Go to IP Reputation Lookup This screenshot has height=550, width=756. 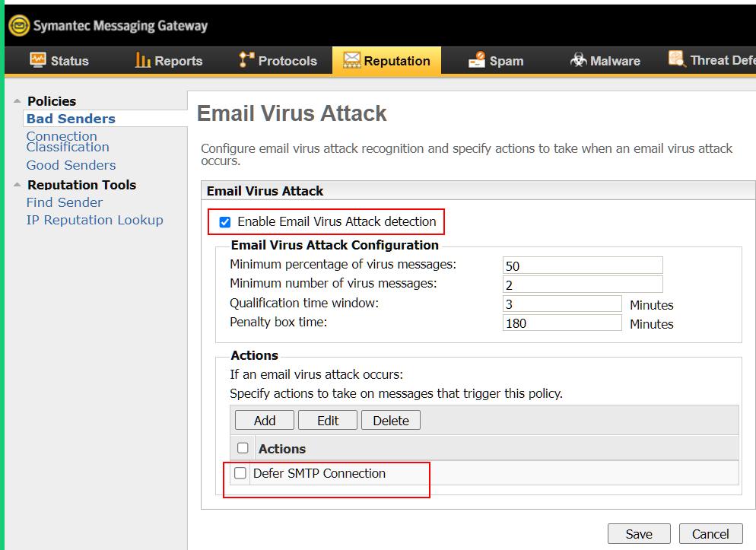tap(94, 220)
